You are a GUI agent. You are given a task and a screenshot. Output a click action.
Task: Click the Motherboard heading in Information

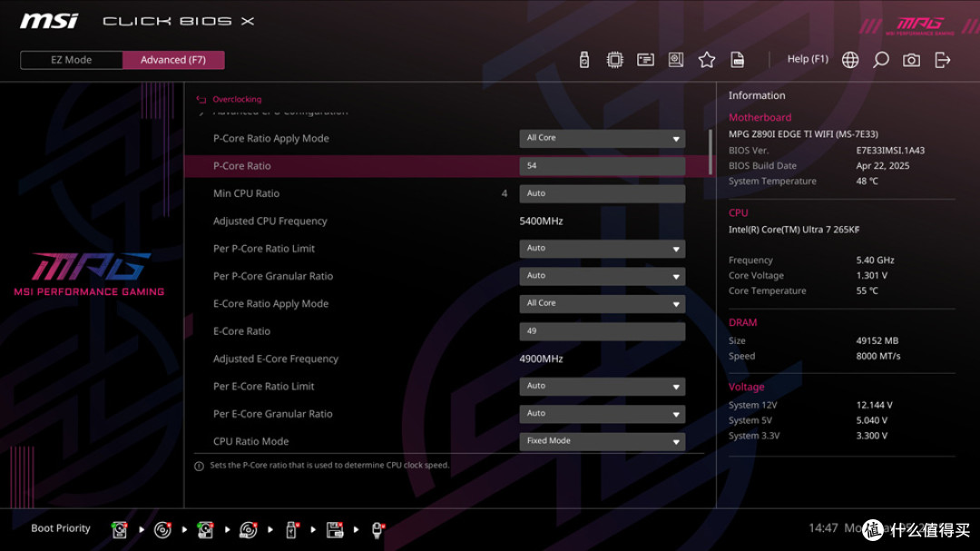[x=760, y=117]
